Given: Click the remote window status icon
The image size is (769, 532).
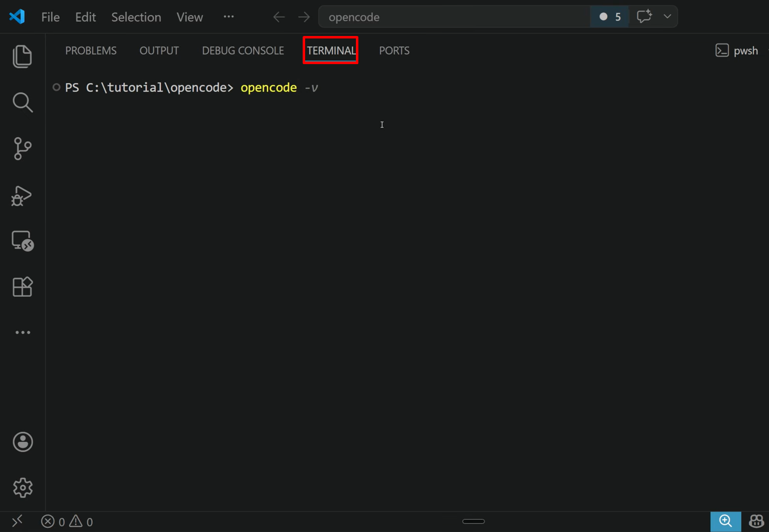Looking at the screenshot, I should pos(17,521).
